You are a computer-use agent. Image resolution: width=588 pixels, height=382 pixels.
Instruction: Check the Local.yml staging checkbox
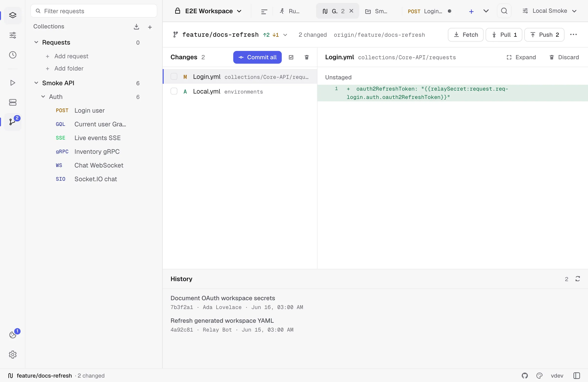click(x=174, y=91)
